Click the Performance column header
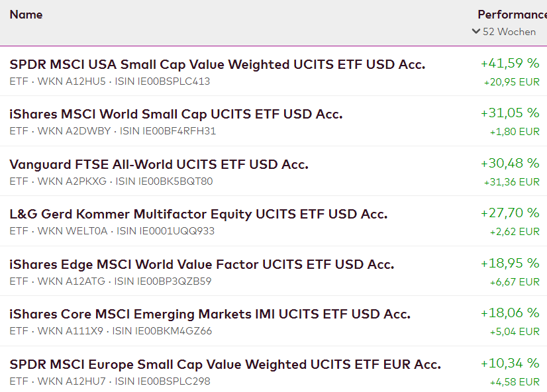Viewport: 547px width, 392px height. point(512,15)
